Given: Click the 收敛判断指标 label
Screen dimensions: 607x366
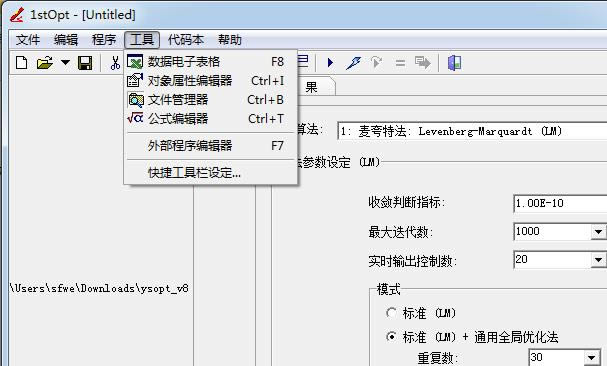Looking at the screenshot, I should pos(406,203).
